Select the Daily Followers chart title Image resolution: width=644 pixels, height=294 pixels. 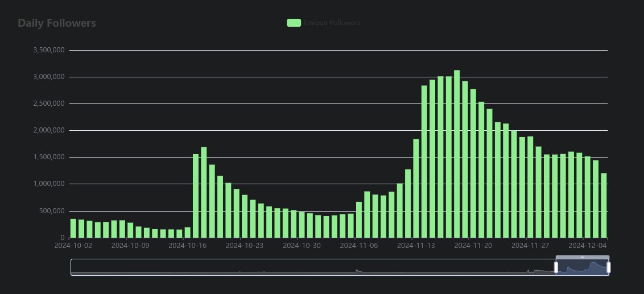coord(57,23)
